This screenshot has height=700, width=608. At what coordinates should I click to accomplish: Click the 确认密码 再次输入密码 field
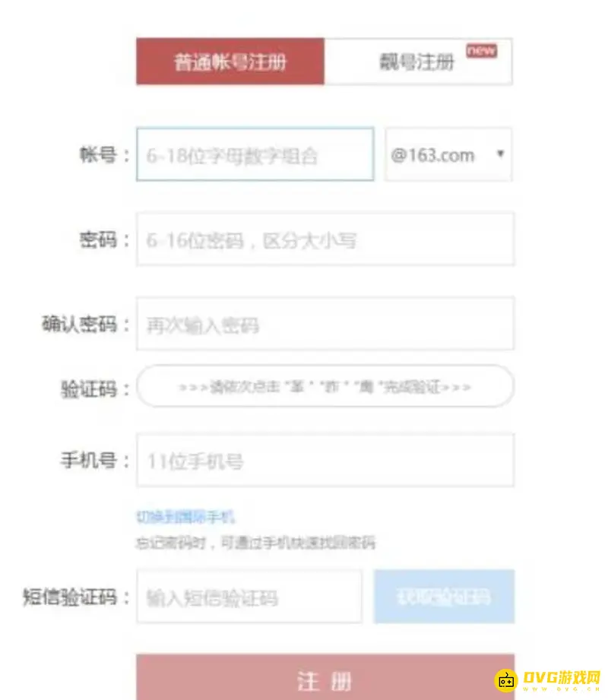click(x=325, y=324)
